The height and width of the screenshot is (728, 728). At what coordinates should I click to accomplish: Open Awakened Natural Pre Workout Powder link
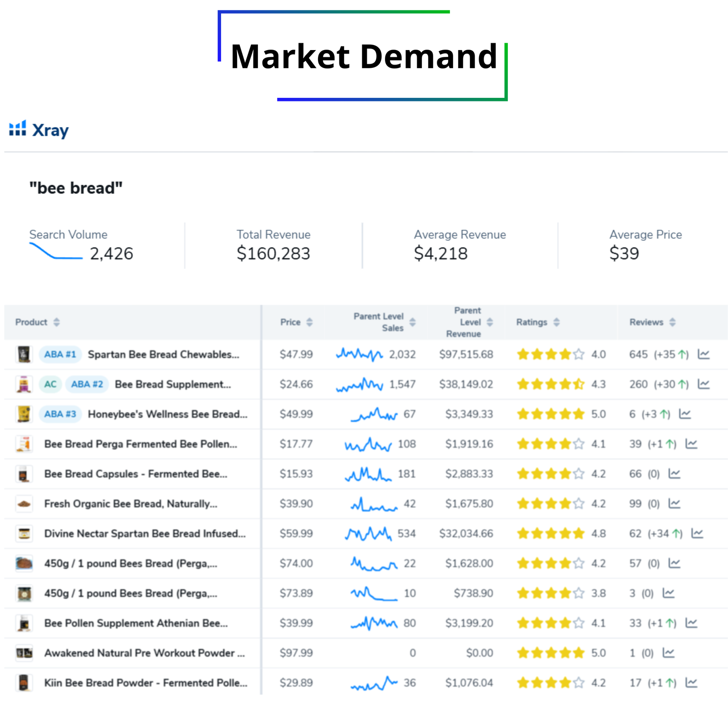click(x=144, y=653)
